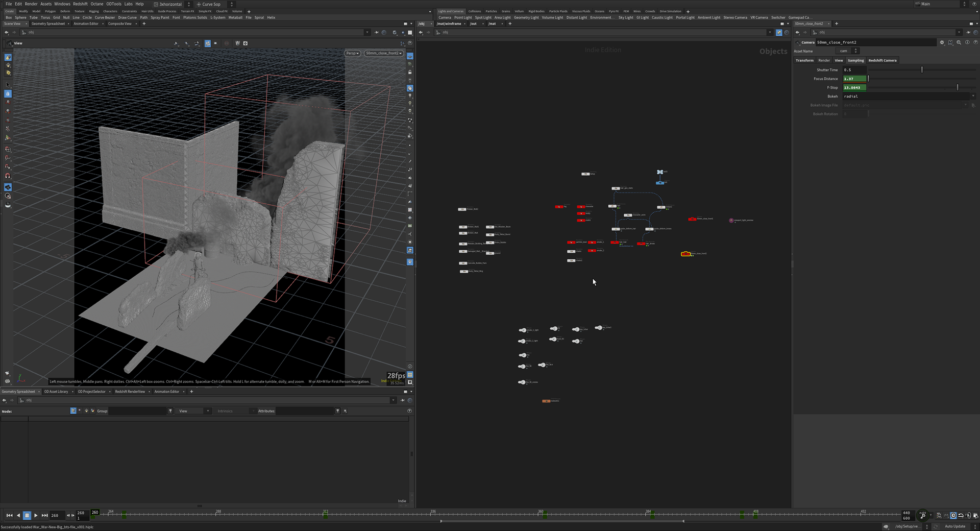This screenshot has height=531, width=980.
Task: Open the Bokeh radial dropdown arrow
Action: [973, 96]
